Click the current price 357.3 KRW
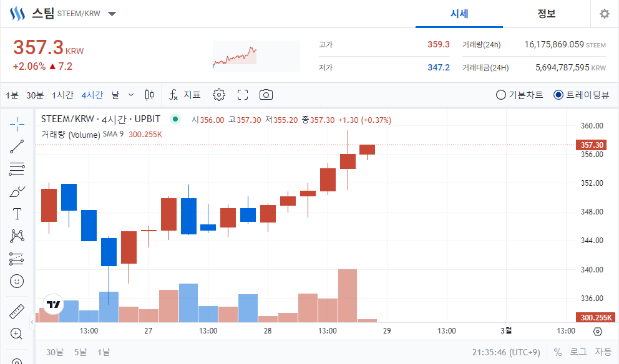This screenshot has width=619, height=364. click(49, 48)
